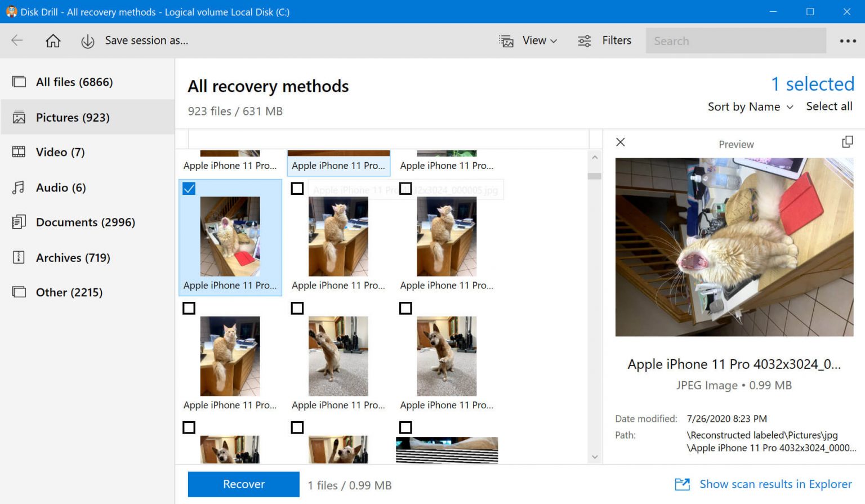Click the Home icon in toolbar
The height and width of the screenshot is (504, 865).
click(x=53, y=41)
